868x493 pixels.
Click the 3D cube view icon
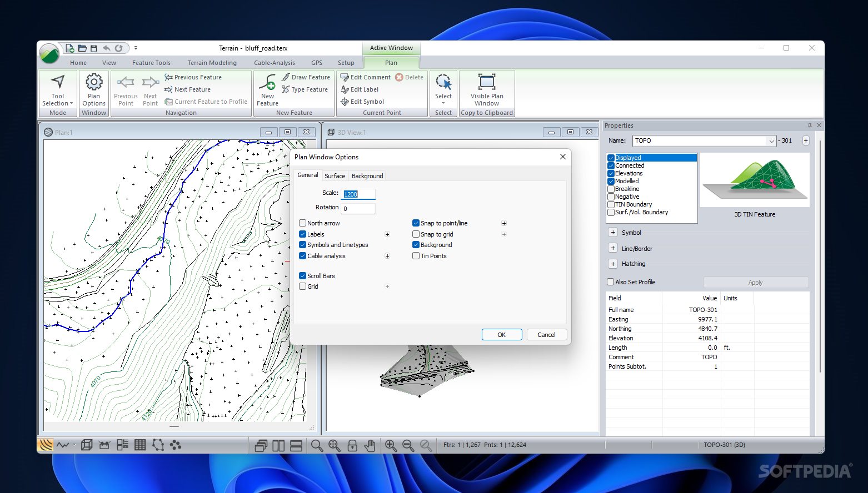click(x=87, y=445)
